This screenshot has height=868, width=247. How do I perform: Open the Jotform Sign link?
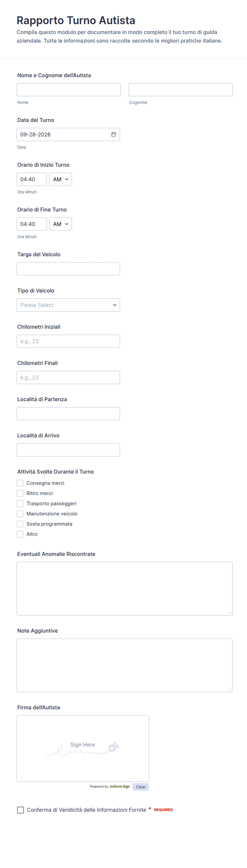(x=119, y=786)
